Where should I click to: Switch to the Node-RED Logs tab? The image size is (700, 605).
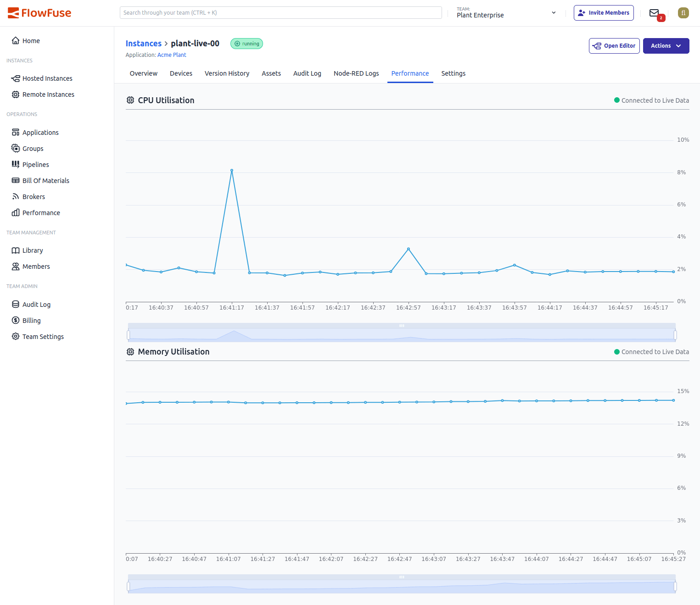click(x=356, y=73)
